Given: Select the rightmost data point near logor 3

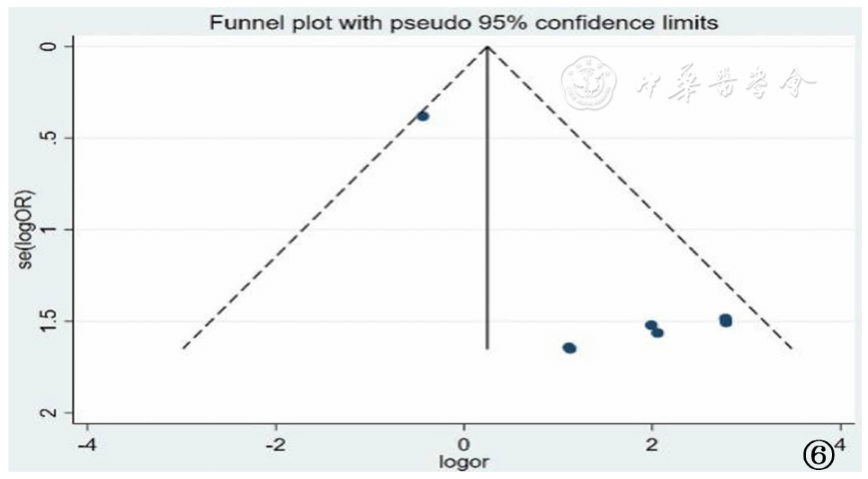Looking at the screenshot, I should coord(726,320).
